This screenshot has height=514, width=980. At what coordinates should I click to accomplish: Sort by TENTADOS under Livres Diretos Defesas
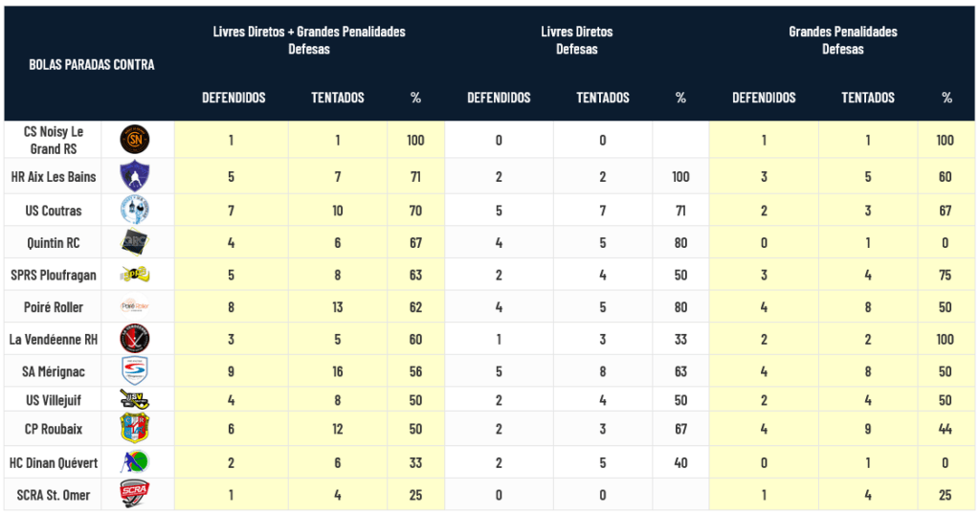[603, 98]
